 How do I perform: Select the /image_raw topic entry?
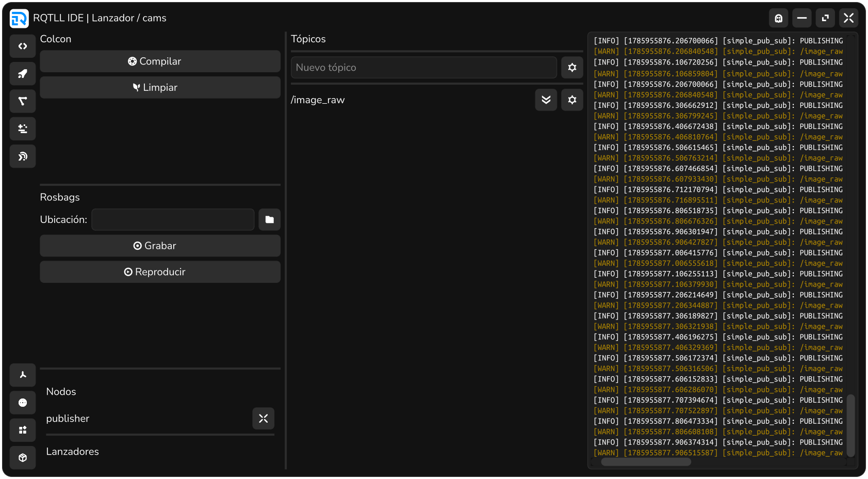point(318,100)
